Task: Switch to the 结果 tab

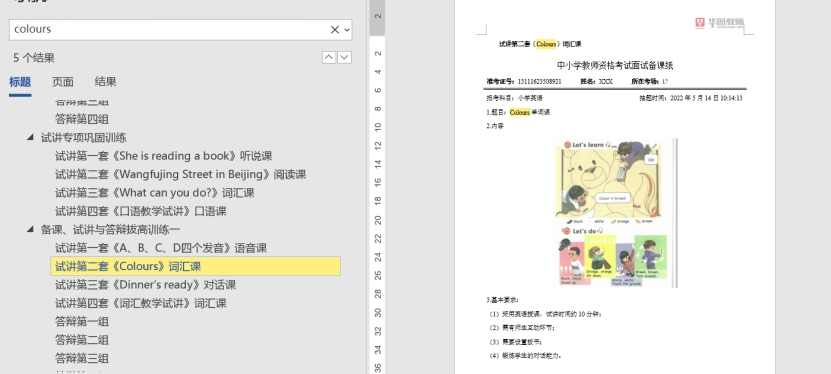Action: tap(105, 82)
